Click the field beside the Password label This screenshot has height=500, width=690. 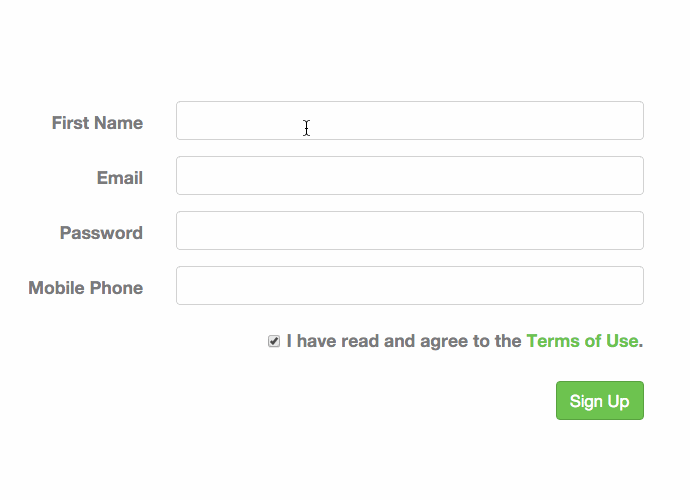(x=409, y=231)
